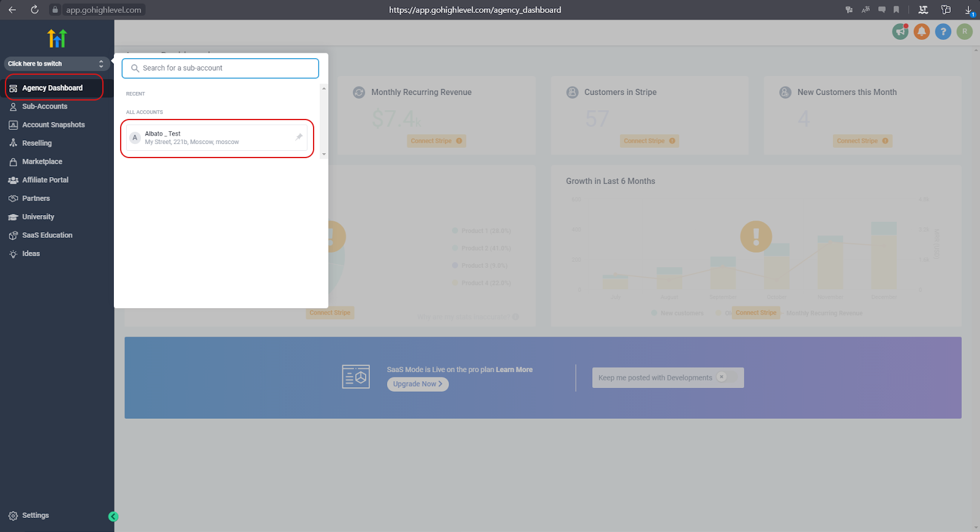This screenshot has height=532, width=980.
Task: Click browser back arrow
Action: 12,10
